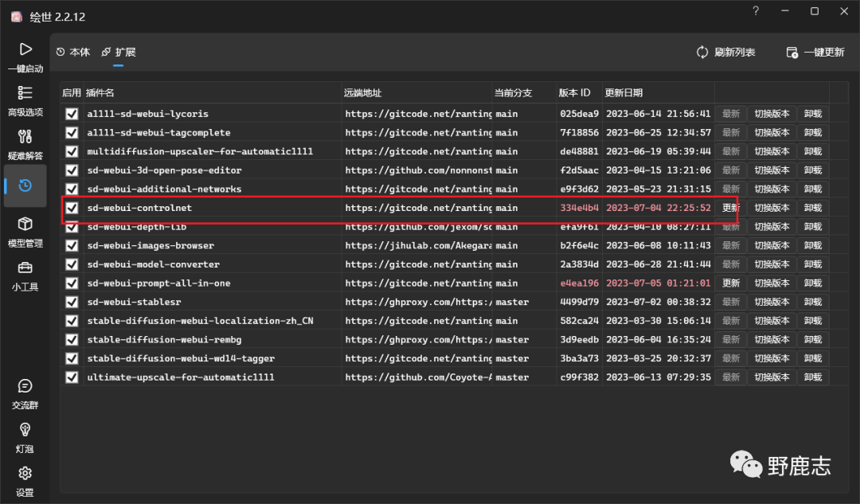
Task: Select the stable-diffusion-webui-wd14-tagger plugin name
Action: pos(181,358)
